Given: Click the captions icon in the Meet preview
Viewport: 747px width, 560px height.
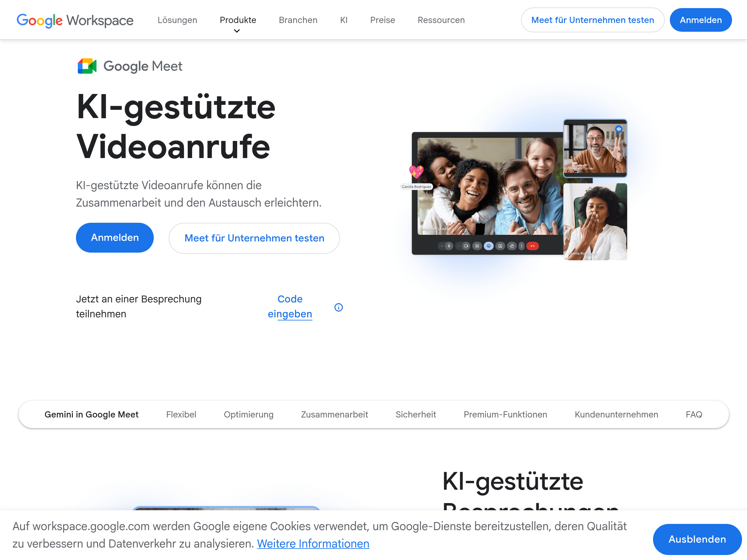Looking at the screenshot, I should (477, 246).
